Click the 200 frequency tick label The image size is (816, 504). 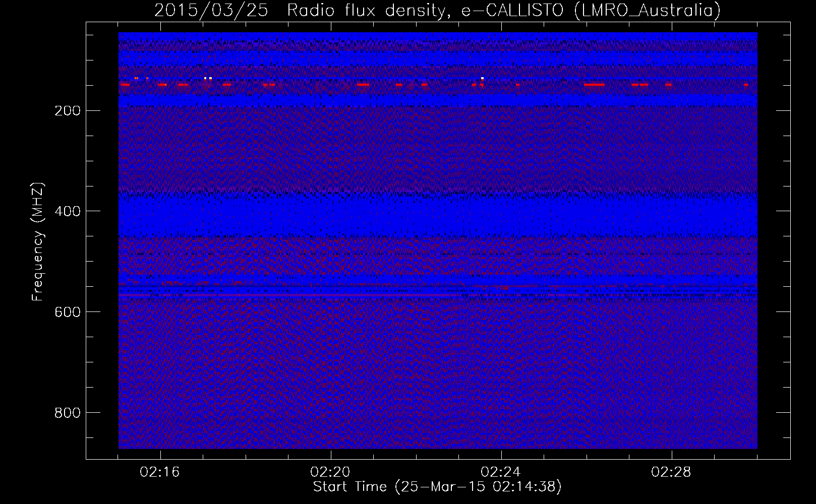67,110
